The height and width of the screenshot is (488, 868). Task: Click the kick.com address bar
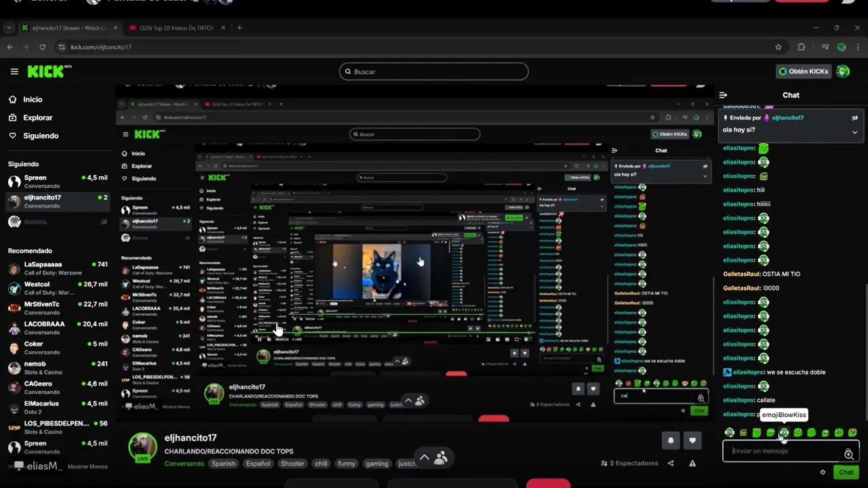click(x=420, y=47)
